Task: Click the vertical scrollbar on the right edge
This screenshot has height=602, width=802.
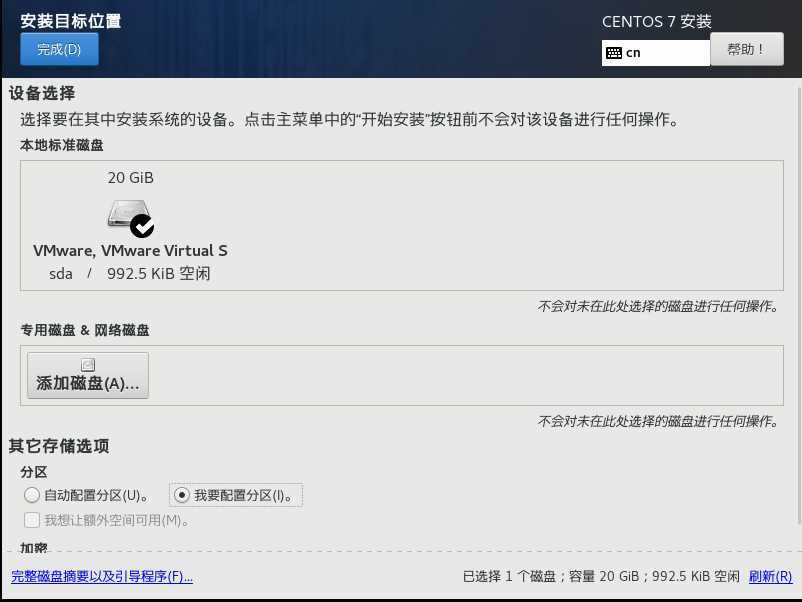Action: click(798, 305)
